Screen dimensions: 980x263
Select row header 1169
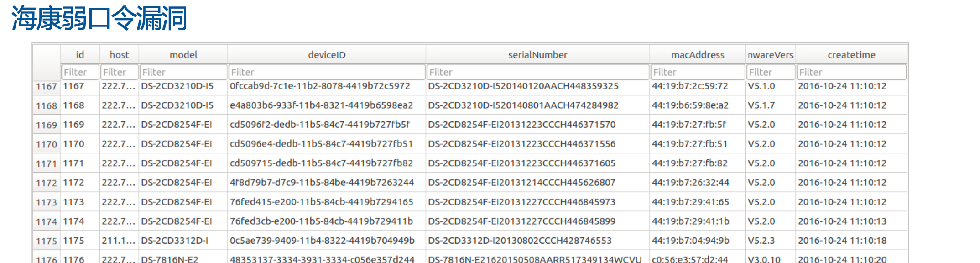(x=47, y=125)
